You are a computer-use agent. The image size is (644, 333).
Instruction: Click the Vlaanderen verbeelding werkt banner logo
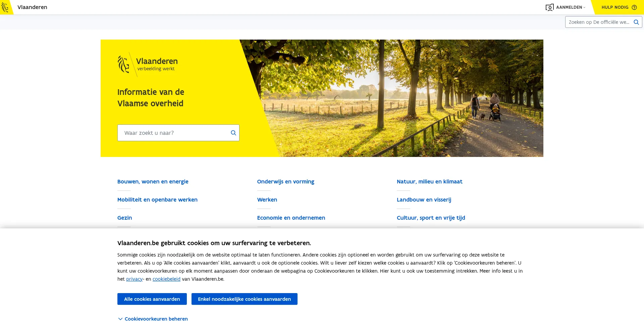click(x=148, y=64)
